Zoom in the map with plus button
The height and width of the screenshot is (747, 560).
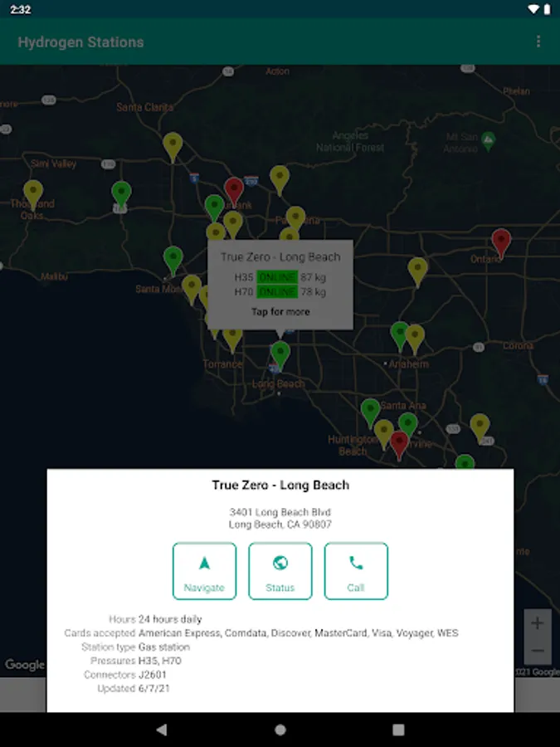tap(537, 622)
